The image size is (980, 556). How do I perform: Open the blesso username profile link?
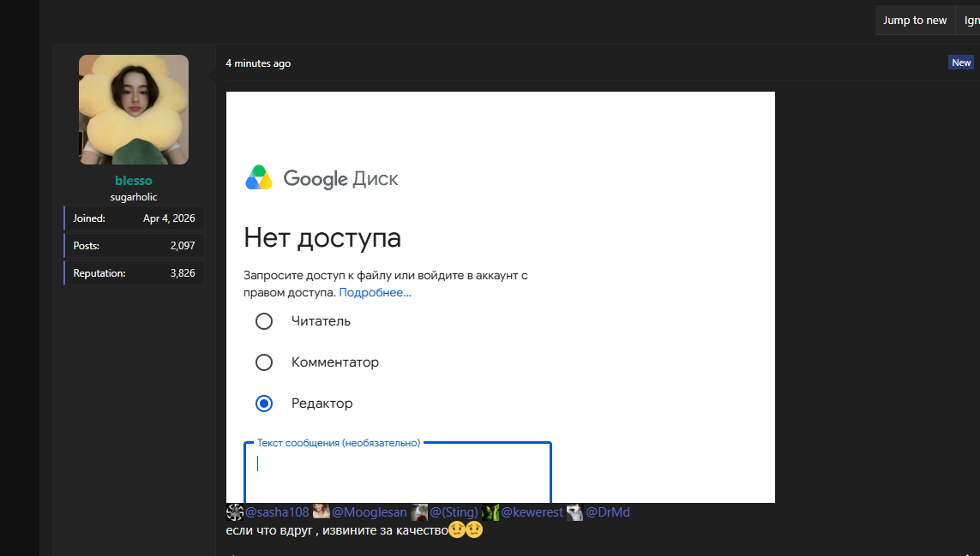[134, 181]
